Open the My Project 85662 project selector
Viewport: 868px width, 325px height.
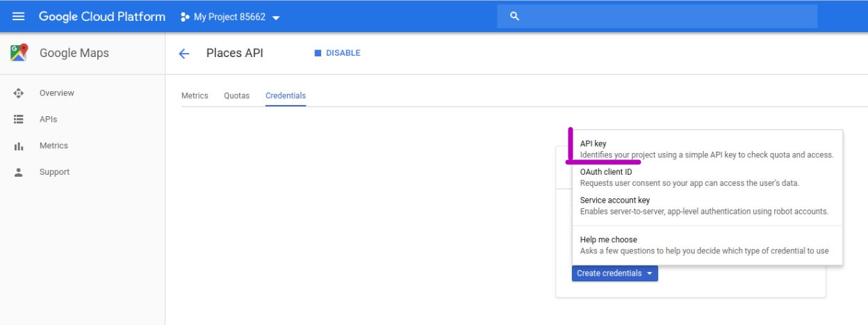pyautogui.click(x=230, y=17)
